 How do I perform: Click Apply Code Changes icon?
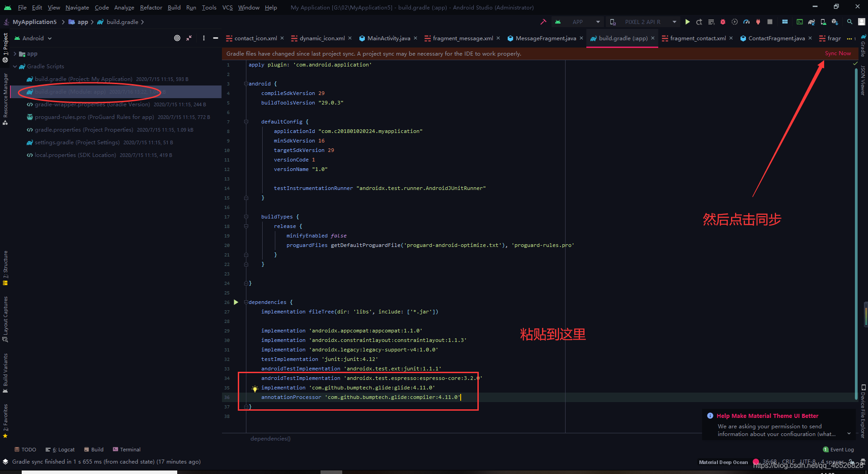click(711, 22)
